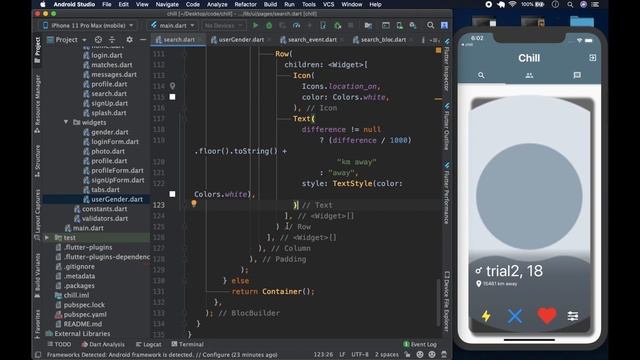Open the VCS menu
This screenshot has height=360, width=640.
[x=329, y=4]
